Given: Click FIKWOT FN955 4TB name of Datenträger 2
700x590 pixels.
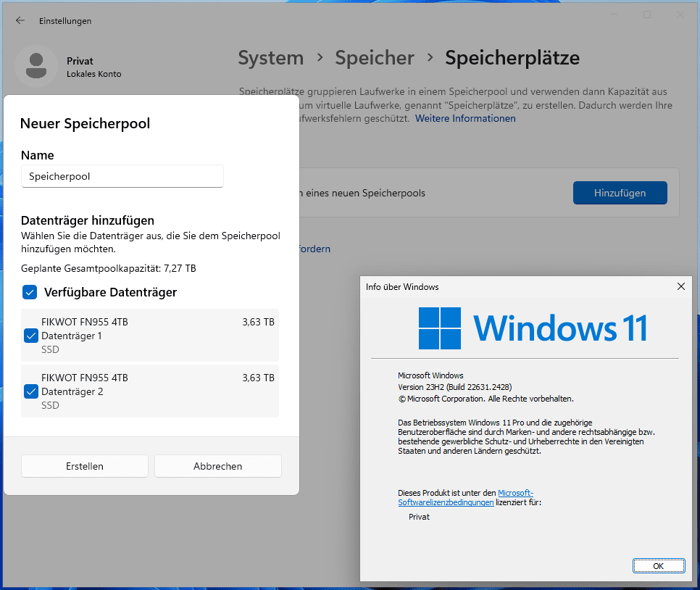Looking at the screenshot, I should (x=85, y=378).
